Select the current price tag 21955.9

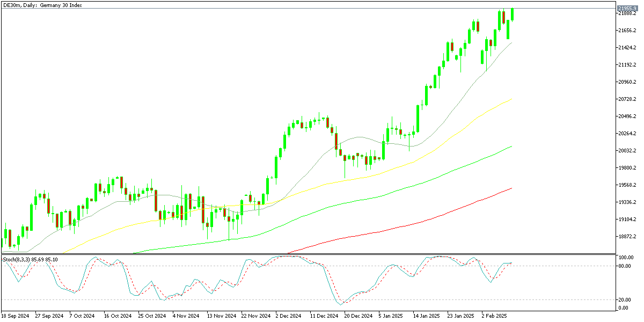(627, 9)
